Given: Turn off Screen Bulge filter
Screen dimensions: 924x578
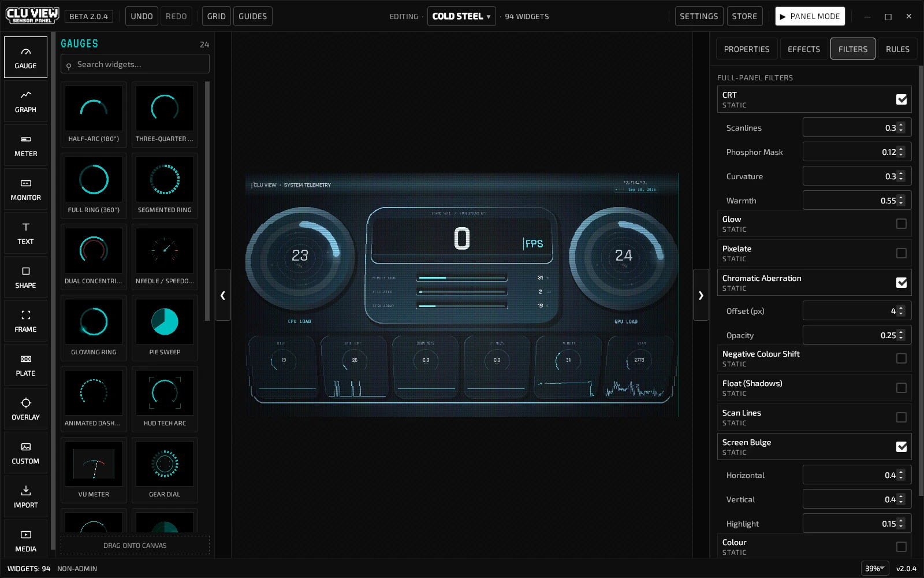Looking at the screenshot, I should [901, 447].
